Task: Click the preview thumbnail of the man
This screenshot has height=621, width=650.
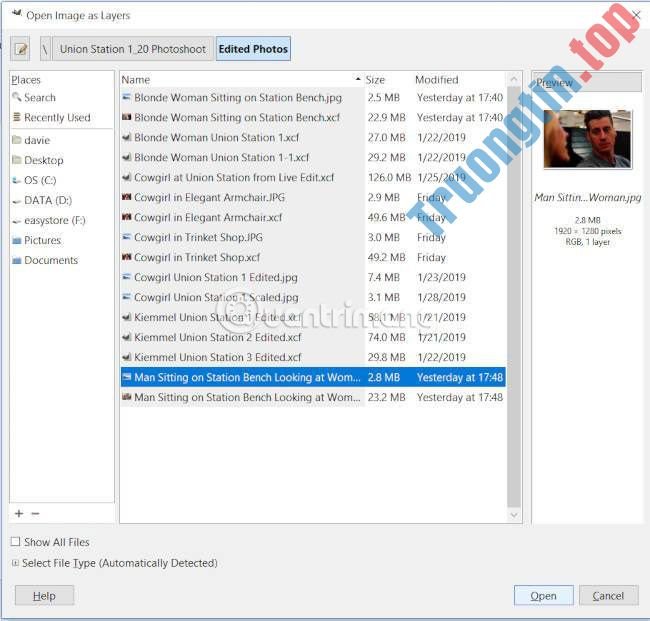Action: pyautogui.click(x=588, y=139)
